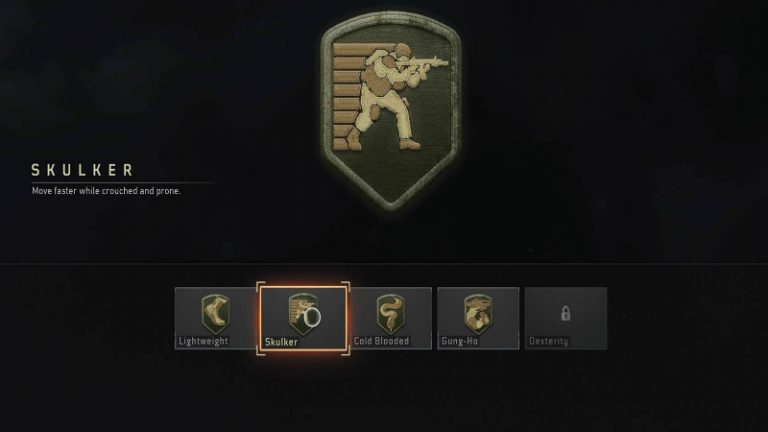768x432 pixels.
Task: Click the padlock on the Dexterity tile
Action: coord(565,313)
